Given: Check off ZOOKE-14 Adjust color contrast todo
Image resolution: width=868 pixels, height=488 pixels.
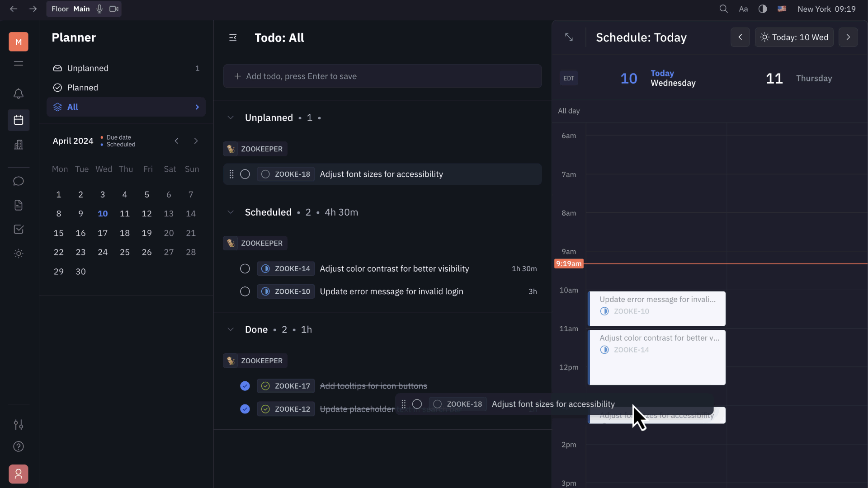Looking at the screenshot, I should pos(245,268).
